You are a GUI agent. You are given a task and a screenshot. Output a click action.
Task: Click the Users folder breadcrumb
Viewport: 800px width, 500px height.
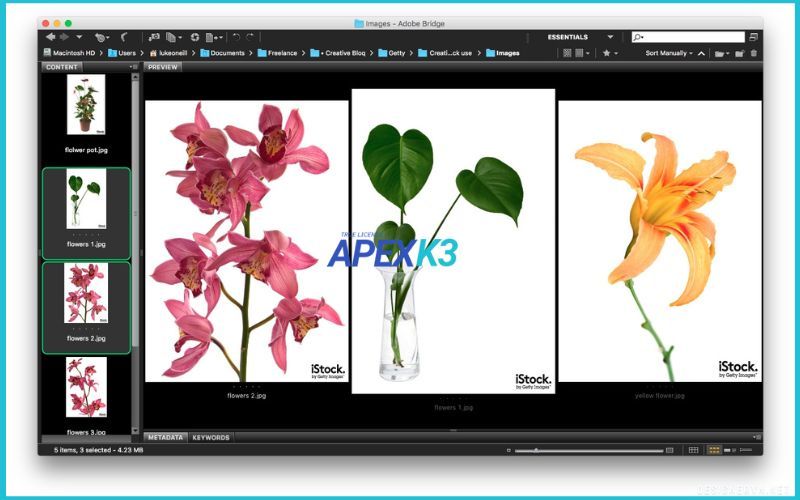coord(122,53)
